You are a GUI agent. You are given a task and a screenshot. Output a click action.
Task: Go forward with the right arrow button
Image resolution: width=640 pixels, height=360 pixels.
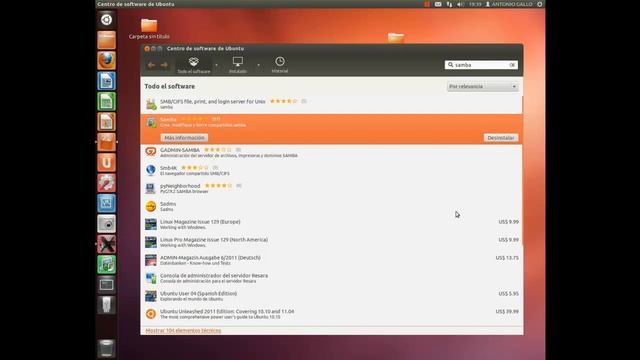tap(164, 65)
